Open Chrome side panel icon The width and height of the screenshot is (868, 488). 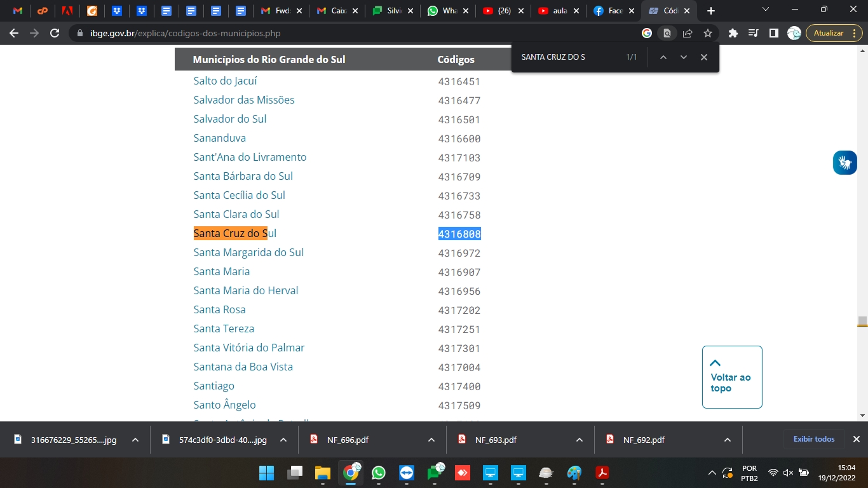[x=773, y=33]
